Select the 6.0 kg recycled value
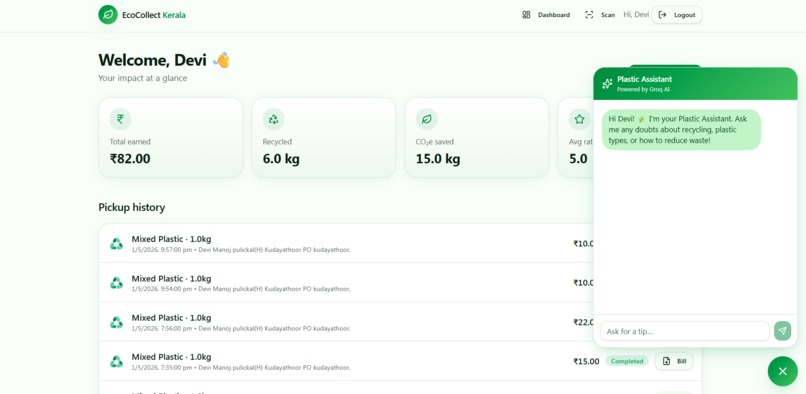Screen dimensions: 806x394 coord(281,159)
